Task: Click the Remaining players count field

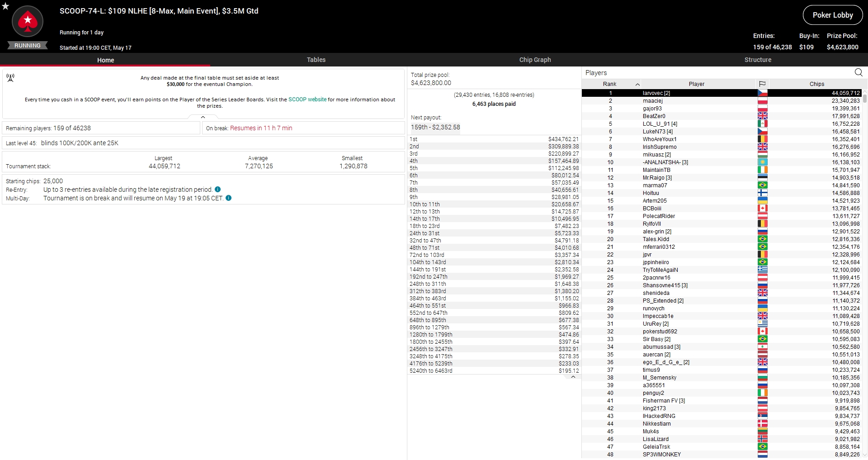Action: tap(101, 128)
